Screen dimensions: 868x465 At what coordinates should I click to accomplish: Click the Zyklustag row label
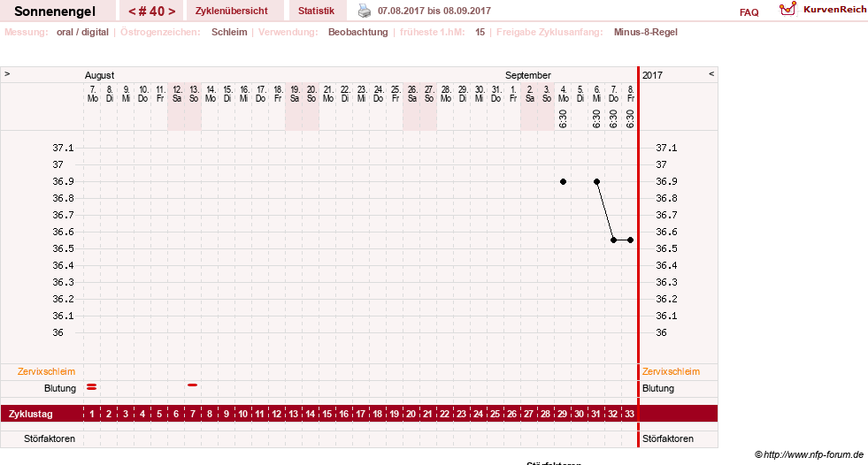point(30,414)
